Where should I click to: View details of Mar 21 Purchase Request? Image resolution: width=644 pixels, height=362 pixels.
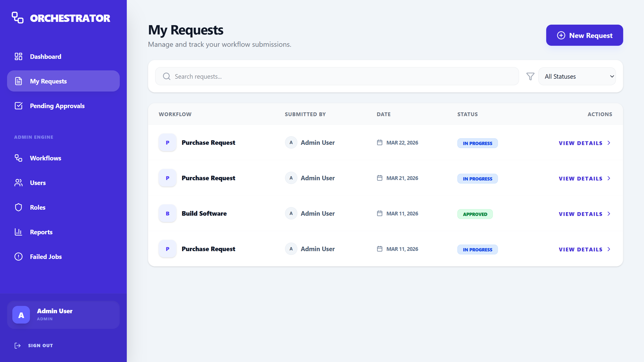click(581, 179)
